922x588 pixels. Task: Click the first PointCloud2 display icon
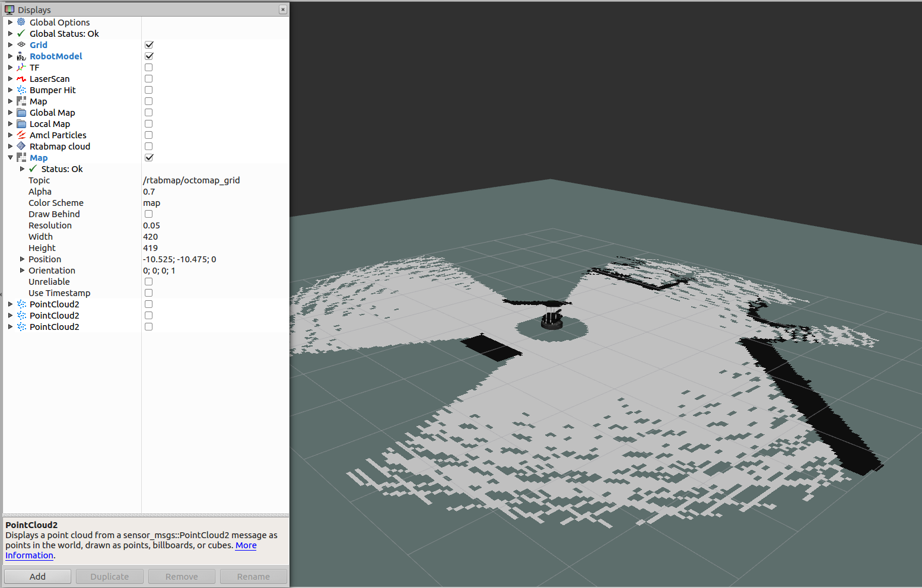pyautogui.click(x=21, y=304)
